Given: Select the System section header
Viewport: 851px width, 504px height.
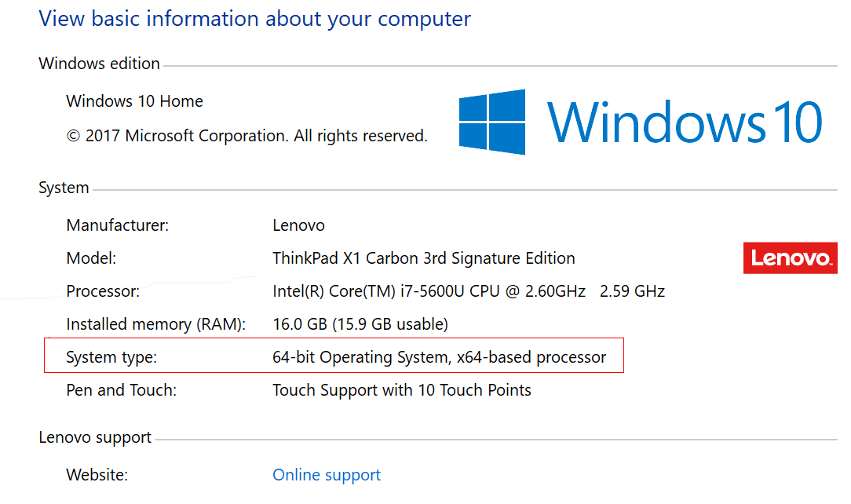Looking at the screenshot, I should [64, 188].
